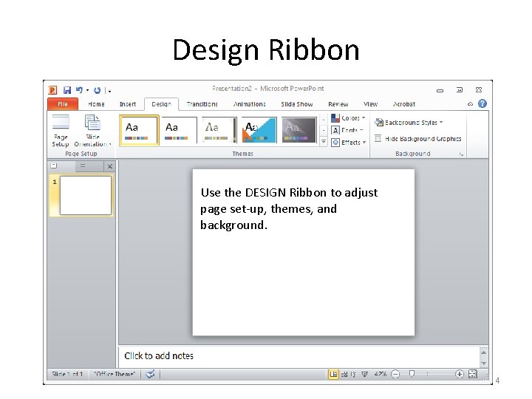Switch to the Home tab
Image resolution: width=532 pixels, height=399 pixels.
pyautogui.click(x=96, y=104)
